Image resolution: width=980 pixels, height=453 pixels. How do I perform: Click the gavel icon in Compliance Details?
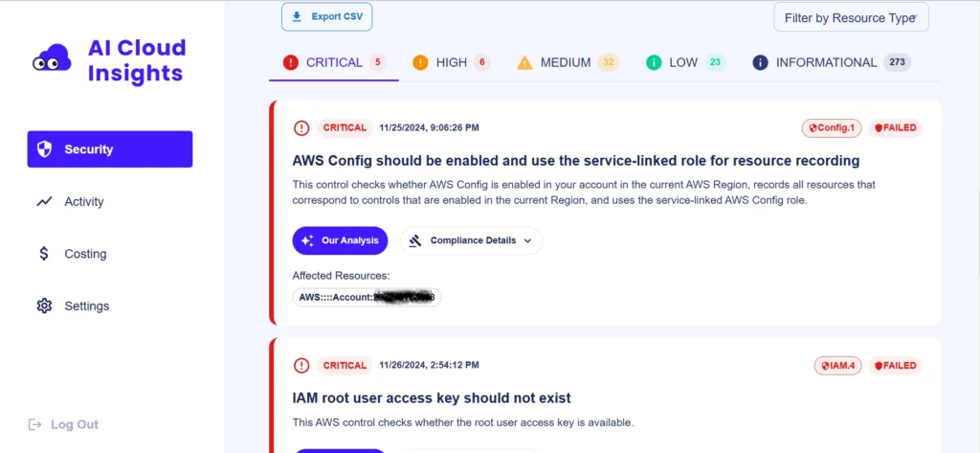[415, 241]
